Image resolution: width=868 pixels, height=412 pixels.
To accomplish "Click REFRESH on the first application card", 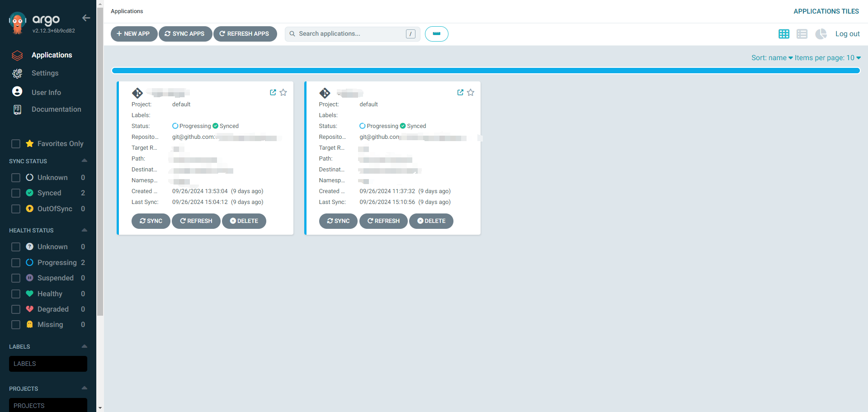I will [x=196, y=221].
